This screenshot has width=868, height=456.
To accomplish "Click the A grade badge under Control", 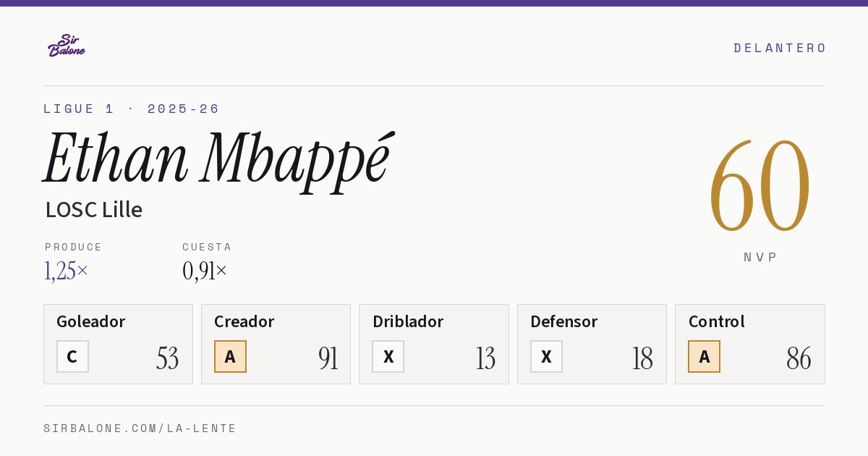I will 704,356.
